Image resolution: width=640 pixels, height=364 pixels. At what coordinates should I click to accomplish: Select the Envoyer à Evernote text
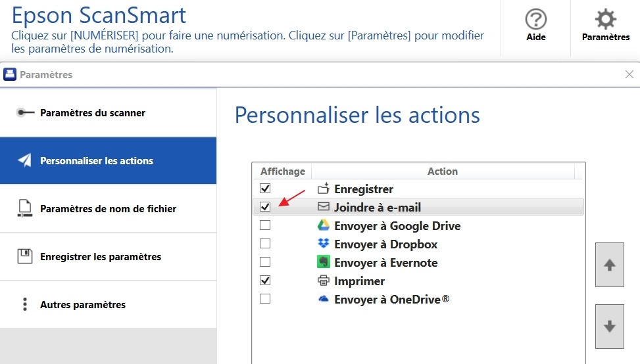point(385,263)
